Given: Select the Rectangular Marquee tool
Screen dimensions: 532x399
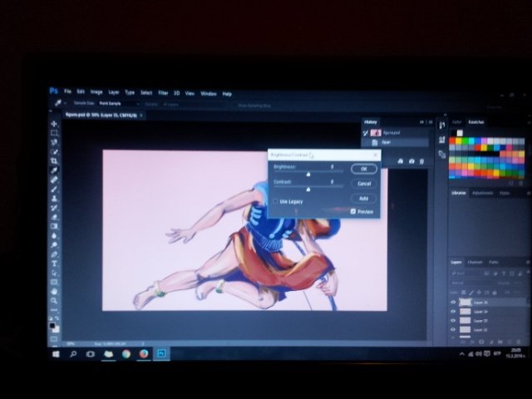Looking at the screenshot, I should pos(54,133).
